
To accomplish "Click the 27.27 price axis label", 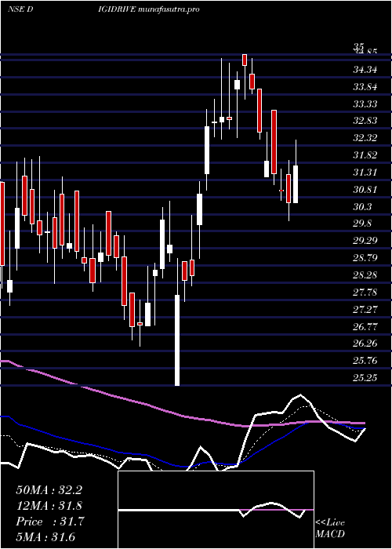I will (x=365, y=310).
